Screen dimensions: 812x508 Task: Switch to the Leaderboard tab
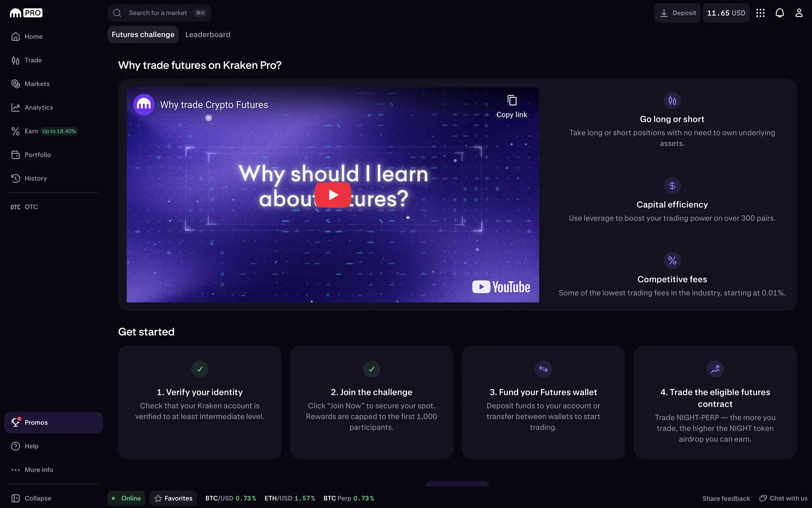click(208, 35)
